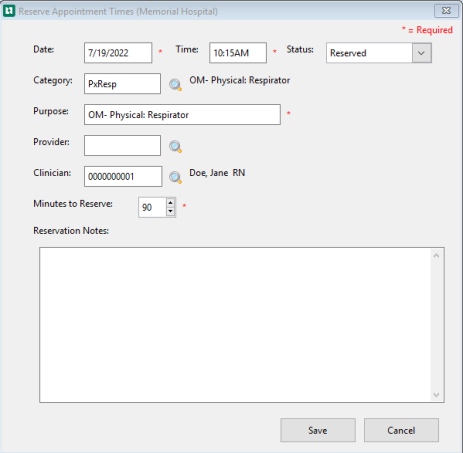Click the application logo in the title bar
Image resolution: width=463 pixels, height=453 pixels.
pyautogui.click(x=9, y=11)
